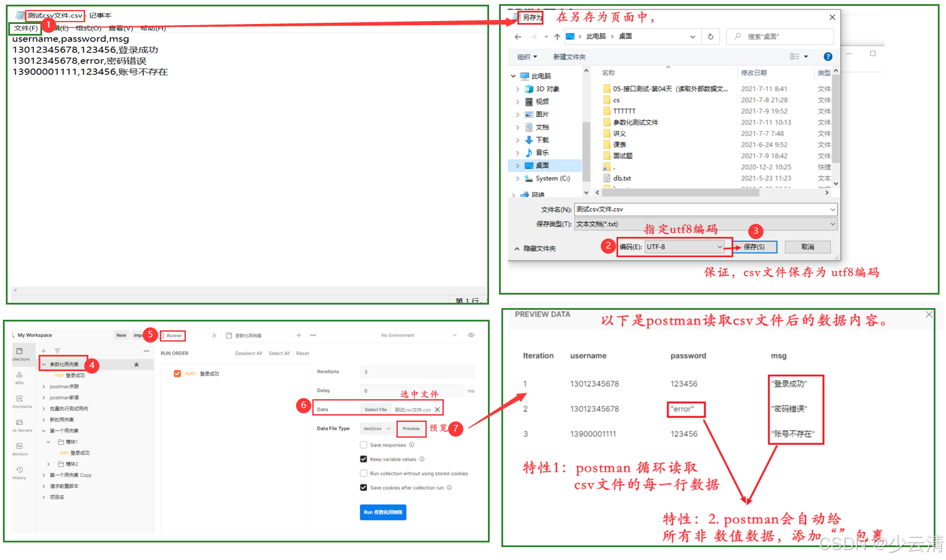Enable the Save responses checkbox
The image size is (946, 560).
[x=363, y=445]
